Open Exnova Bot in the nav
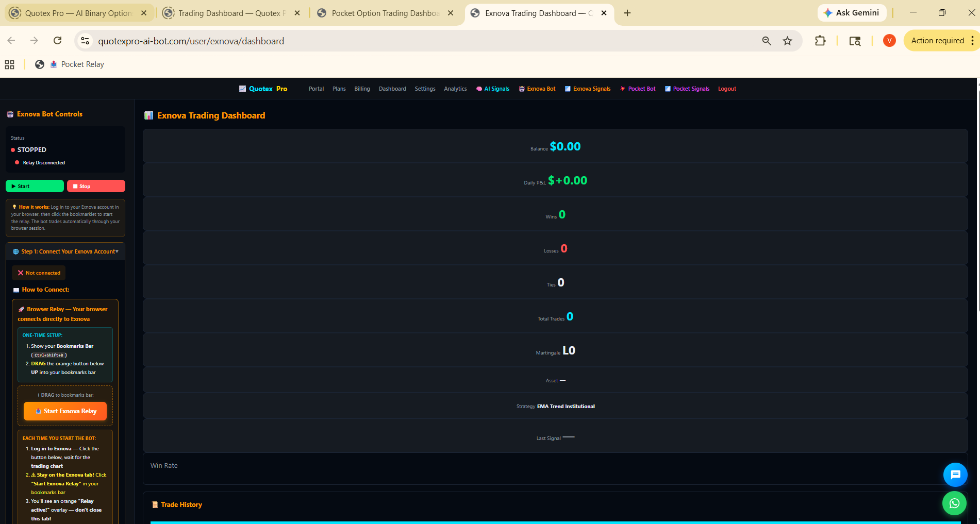 pos(537,89)
